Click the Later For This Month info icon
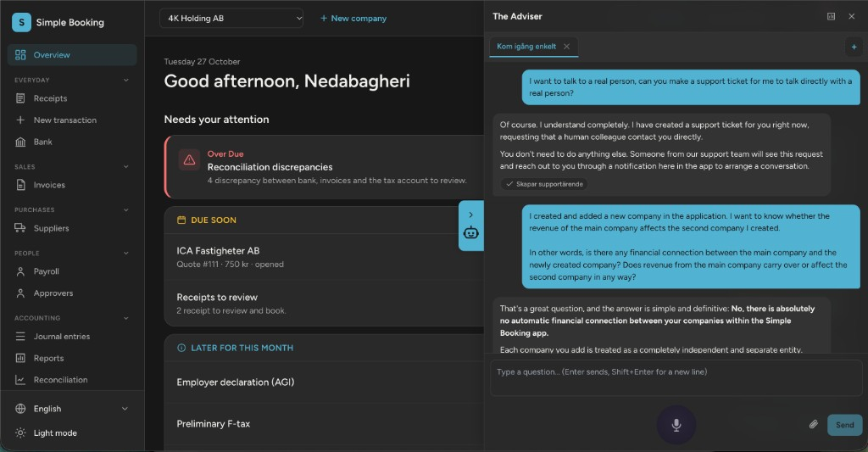Image resolution: width=868 pixels, height=452 pixels. [181, 348]
